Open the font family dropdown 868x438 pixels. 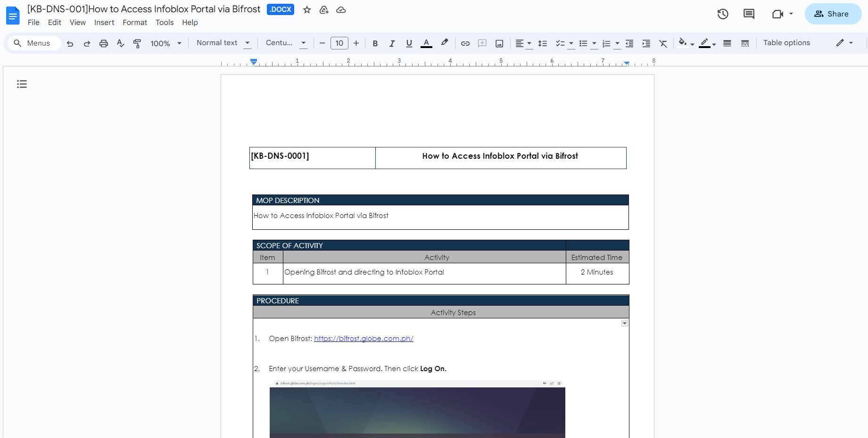[286, 43]
